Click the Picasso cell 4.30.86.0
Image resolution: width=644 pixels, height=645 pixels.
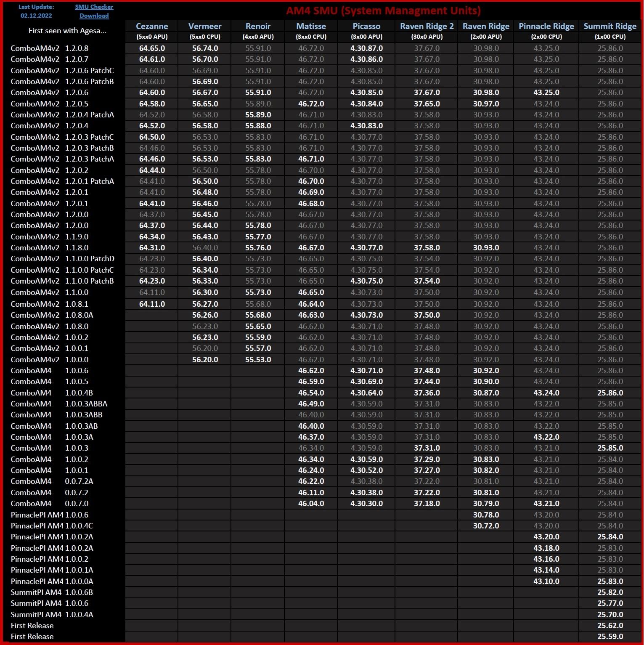point(366,59)
